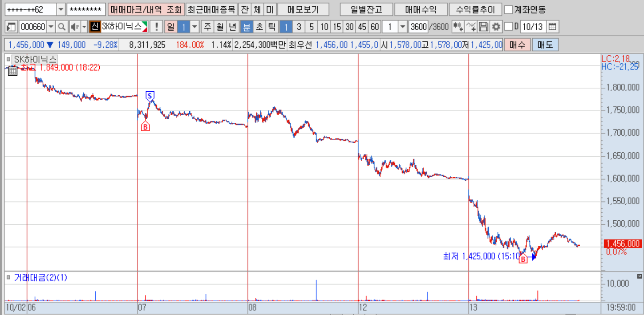Select the 60 minute interval
Screen dimensions: 644x315
(x=375, y=27)
